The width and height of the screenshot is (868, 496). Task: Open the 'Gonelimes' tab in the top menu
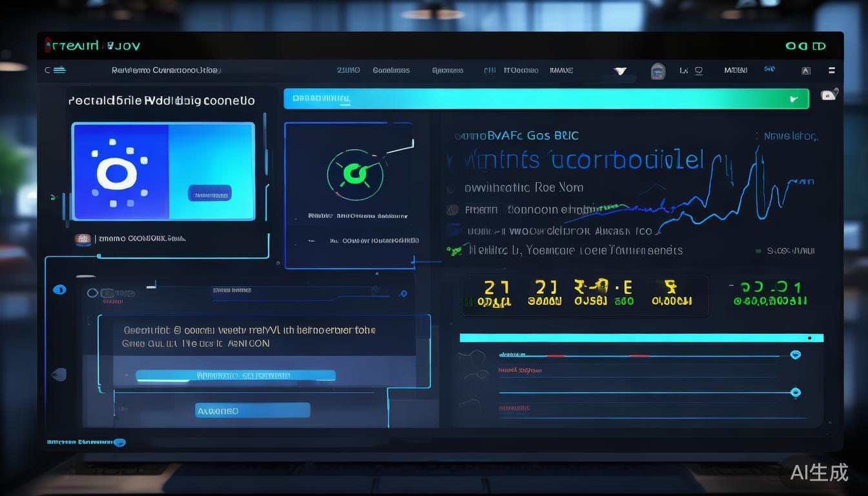[391, 70]
